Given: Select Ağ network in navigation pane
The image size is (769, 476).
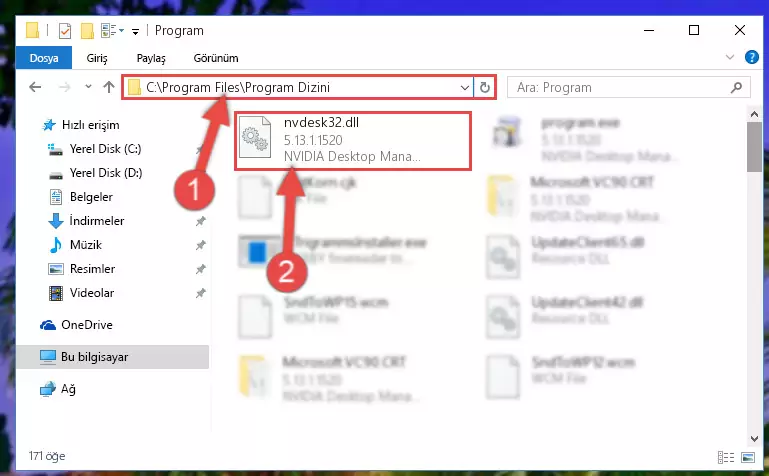Looking at the screenshot, I should [x=58, y=389].
